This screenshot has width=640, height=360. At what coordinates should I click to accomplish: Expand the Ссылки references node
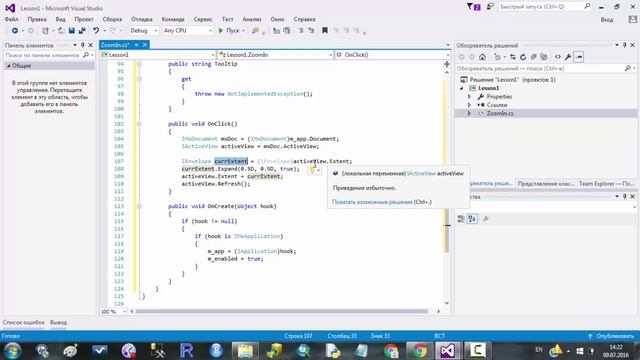coord(469,105)
